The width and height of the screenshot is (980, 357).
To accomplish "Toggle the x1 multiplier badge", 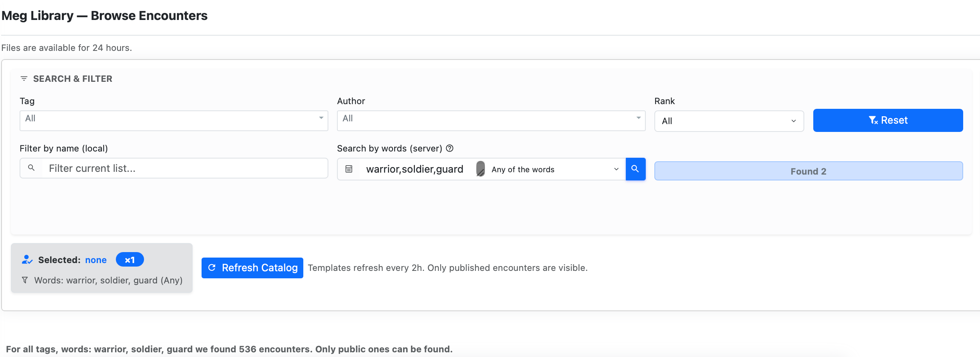I will 130,260.
